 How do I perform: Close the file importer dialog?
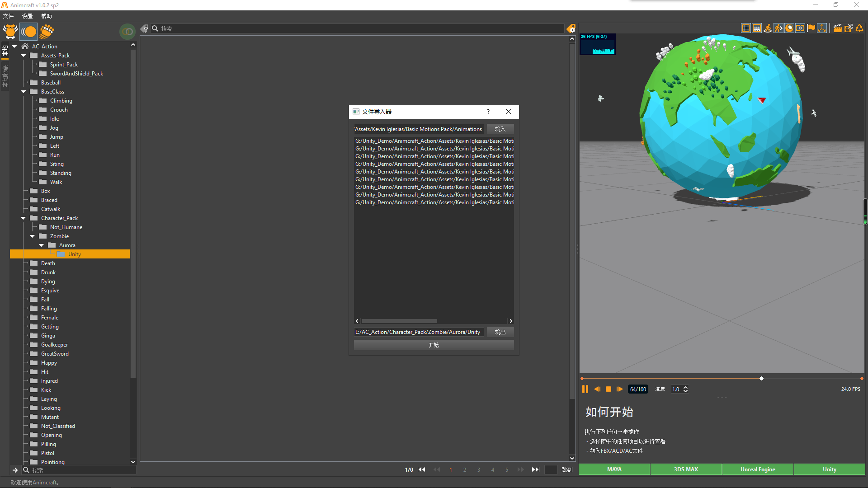click(509, 112)
